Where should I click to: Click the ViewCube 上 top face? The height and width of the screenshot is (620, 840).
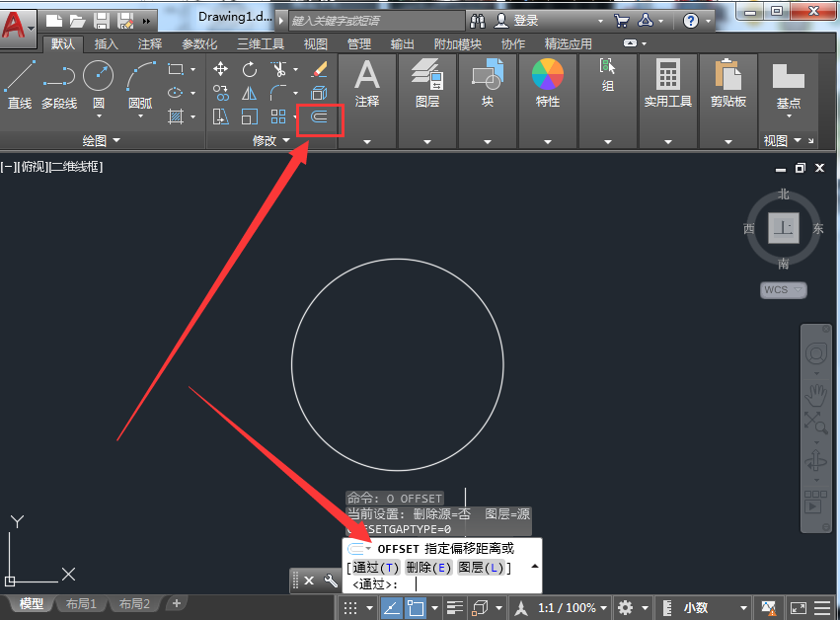coord(783,228)
